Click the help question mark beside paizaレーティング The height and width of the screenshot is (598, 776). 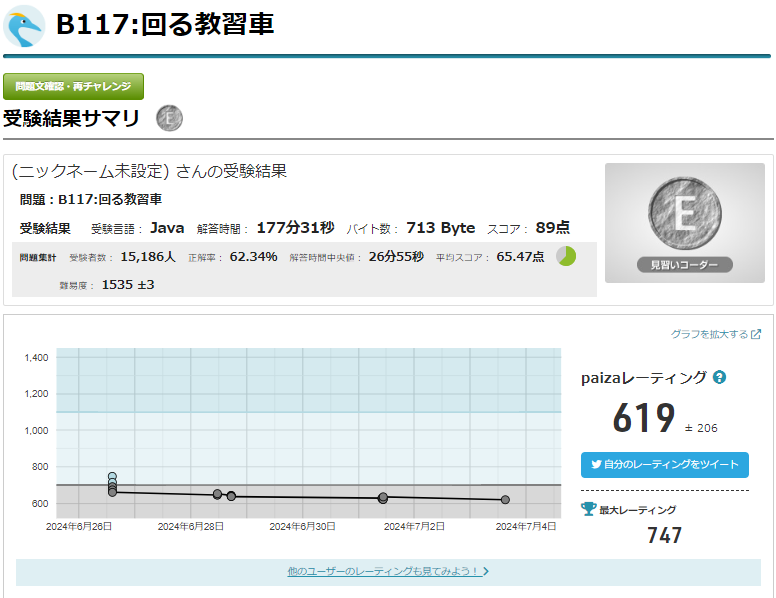[720, 378]
